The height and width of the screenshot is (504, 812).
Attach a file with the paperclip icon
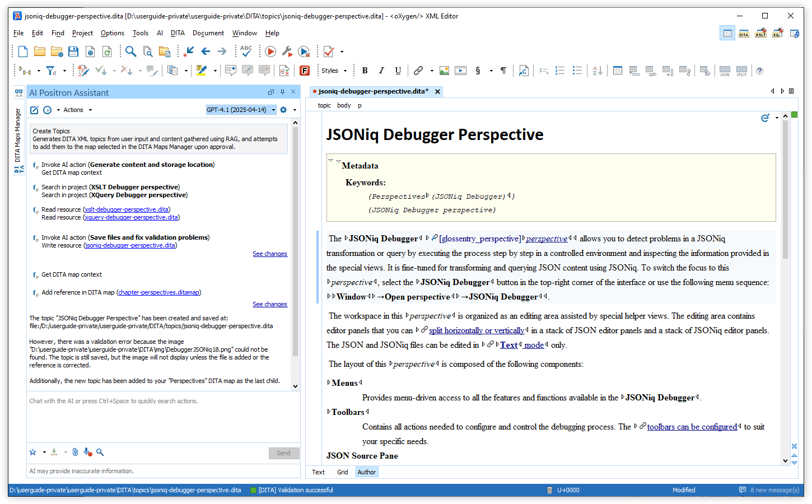tap(75, 452)
